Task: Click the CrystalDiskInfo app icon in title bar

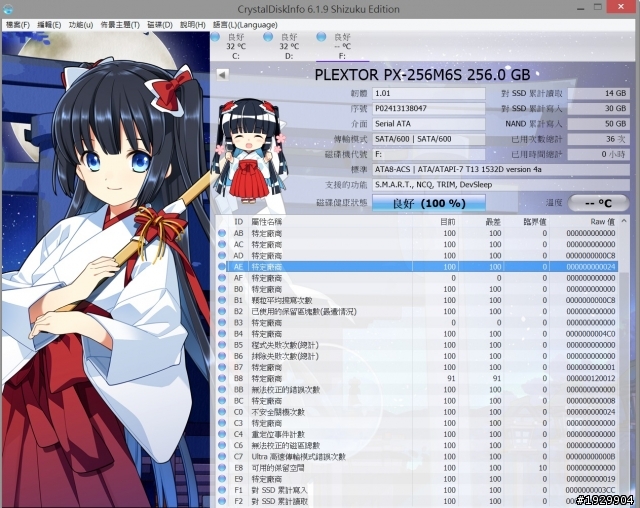Action: 7,9
